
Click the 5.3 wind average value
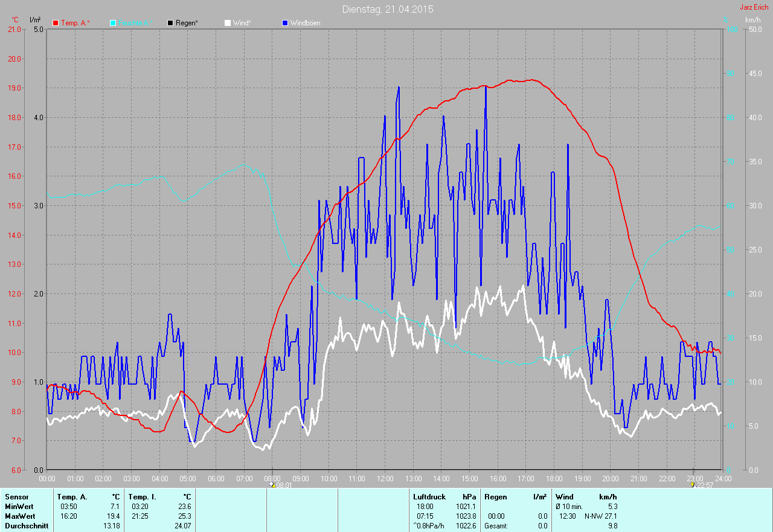click(612, 507)
